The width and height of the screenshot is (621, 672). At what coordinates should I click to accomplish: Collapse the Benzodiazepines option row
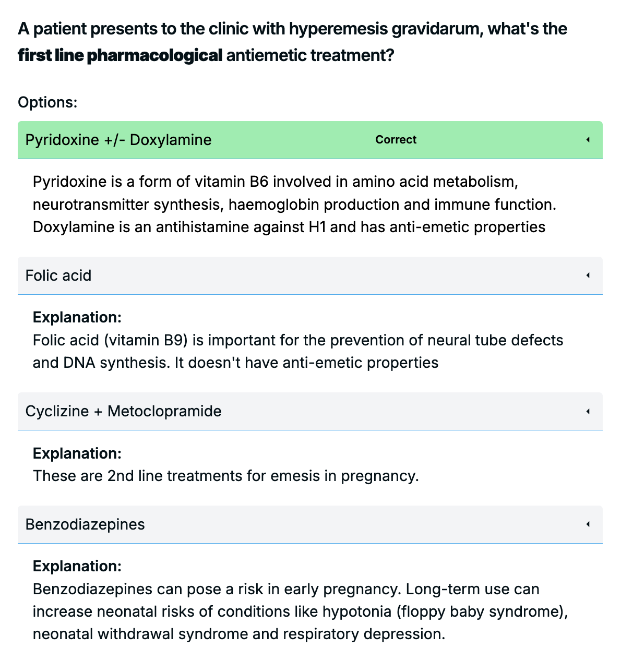pyautogui.click(x=310, y=524)
